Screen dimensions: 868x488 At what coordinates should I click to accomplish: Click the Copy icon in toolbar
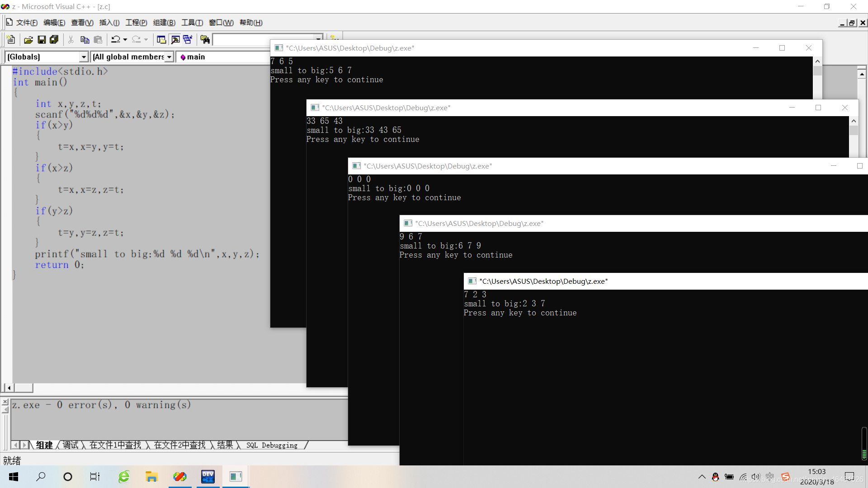85,40
